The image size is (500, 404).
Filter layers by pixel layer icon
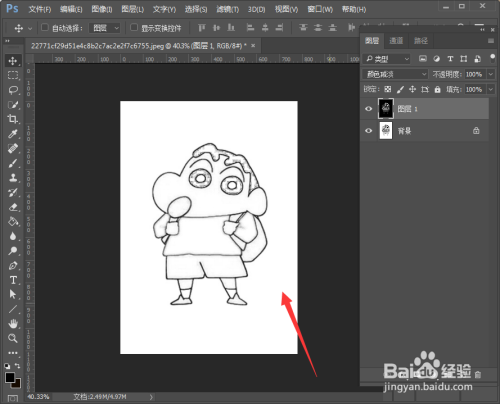pos(423,59)
